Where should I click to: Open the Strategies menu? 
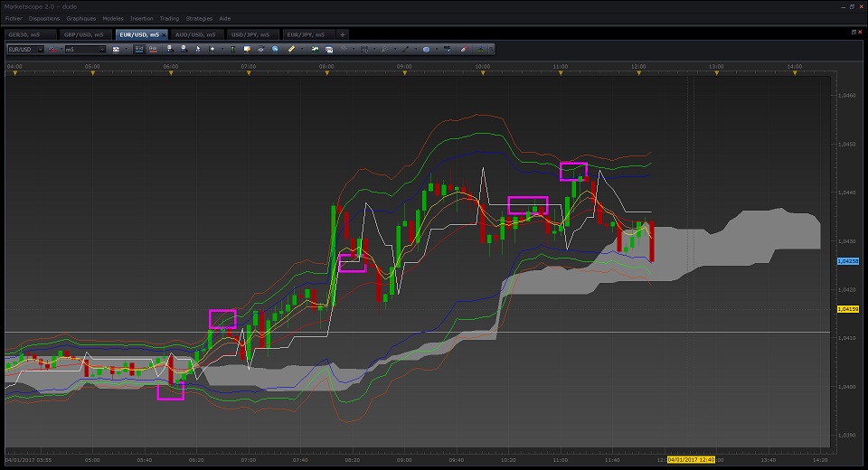[x=199, y=18]
